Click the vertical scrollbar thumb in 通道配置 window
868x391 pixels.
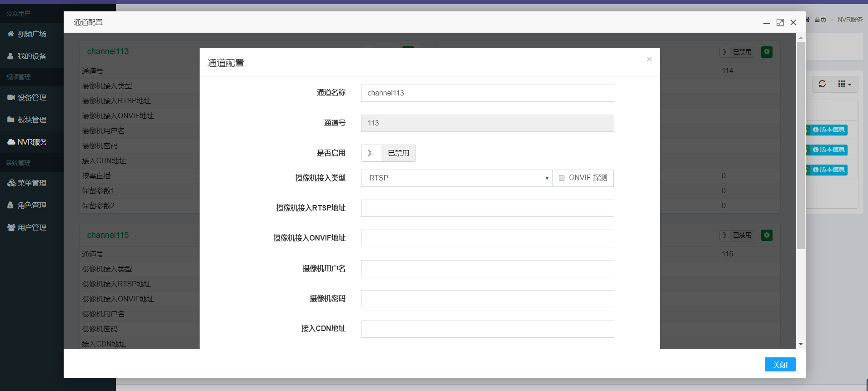click(801, 145)
